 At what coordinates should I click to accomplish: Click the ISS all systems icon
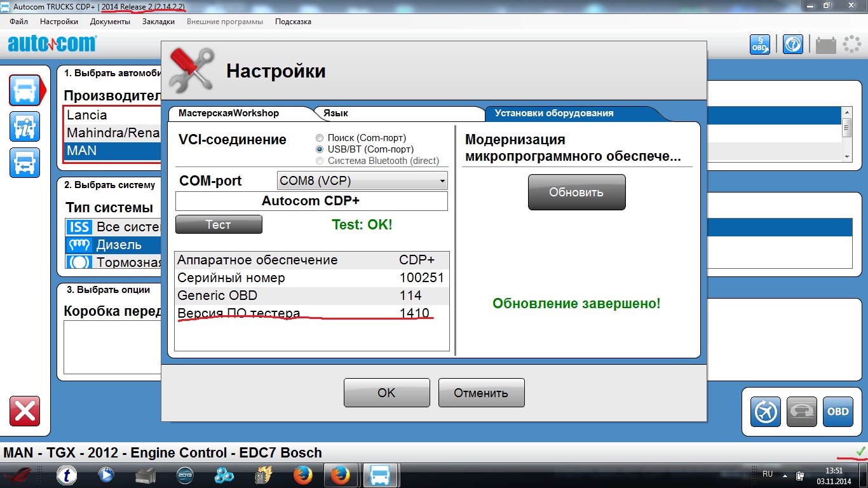[79, 227]
